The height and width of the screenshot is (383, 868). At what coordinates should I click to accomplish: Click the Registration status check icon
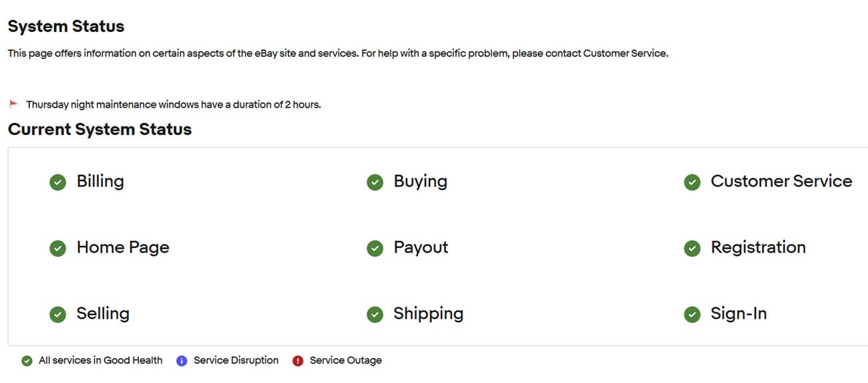coord(692,248)
